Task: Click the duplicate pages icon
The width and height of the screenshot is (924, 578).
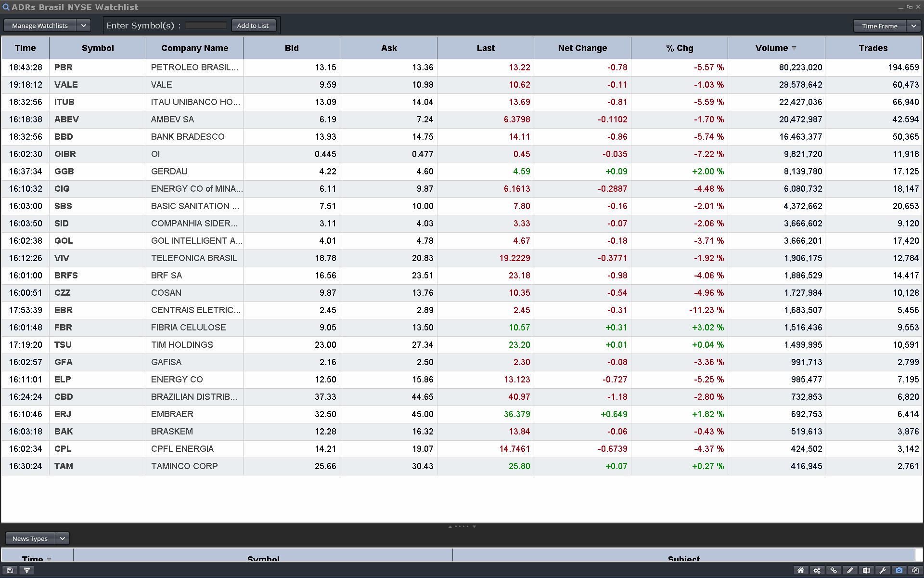Action: click(x=915, y=570)
